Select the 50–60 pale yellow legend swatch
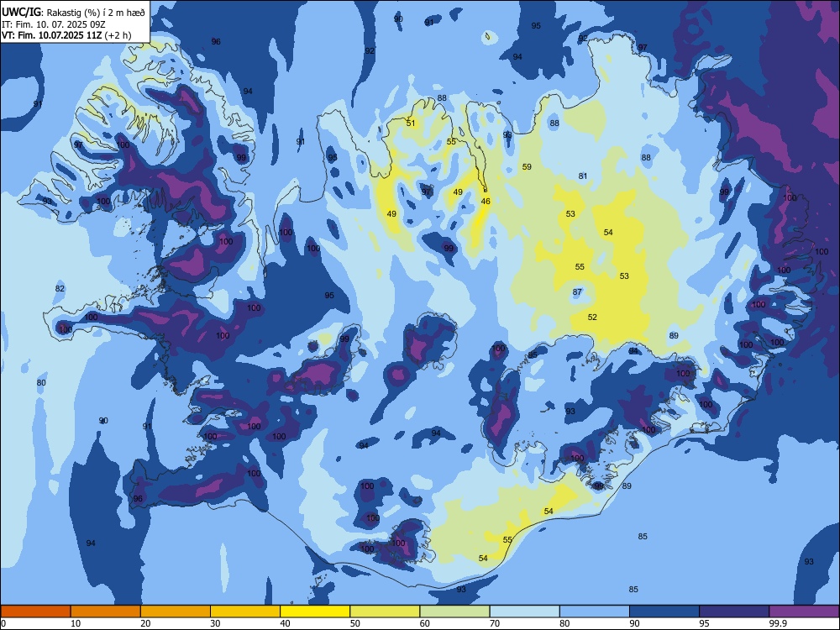Image resolution: width=840 pixels, height=630 pixels. (385, 612)
